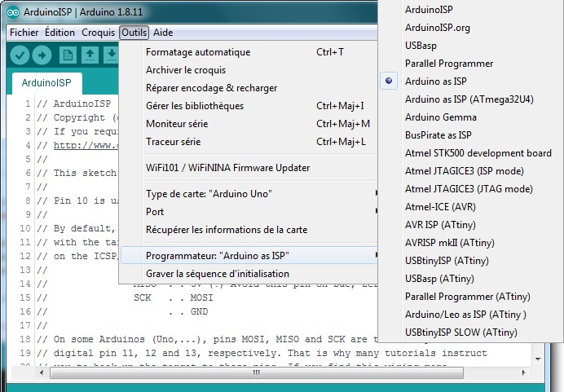Choose Archiver le croquis
This screenshot has height=392, width=564.
point(249,70)
